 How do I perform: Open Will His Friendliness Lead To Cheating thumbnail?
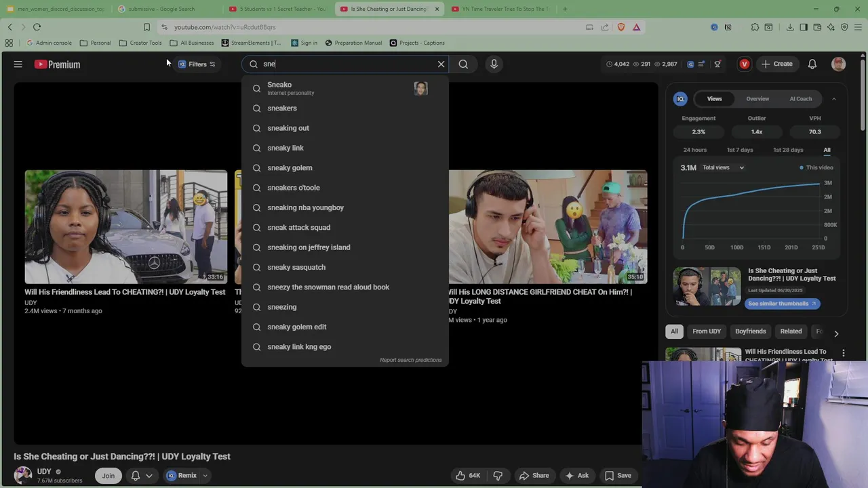coord(126,226)
